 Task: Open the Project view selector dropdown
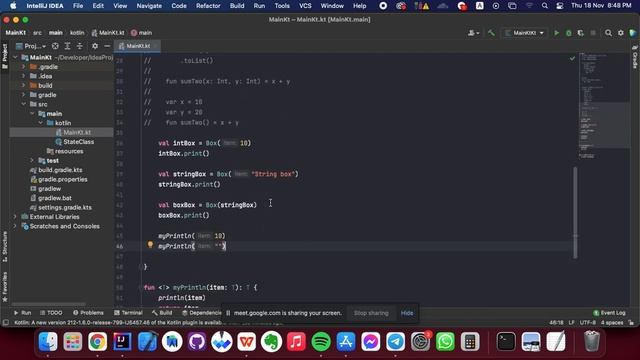(x=31, y=46)
